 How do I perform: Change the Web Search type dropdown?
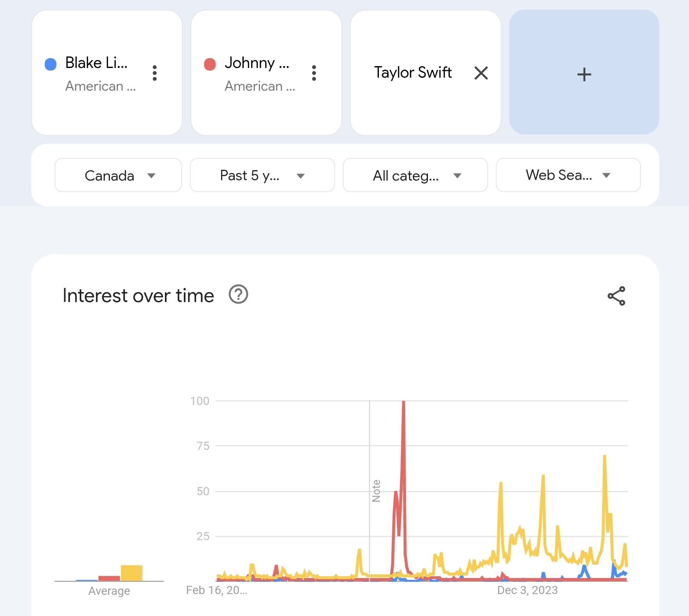568,175
